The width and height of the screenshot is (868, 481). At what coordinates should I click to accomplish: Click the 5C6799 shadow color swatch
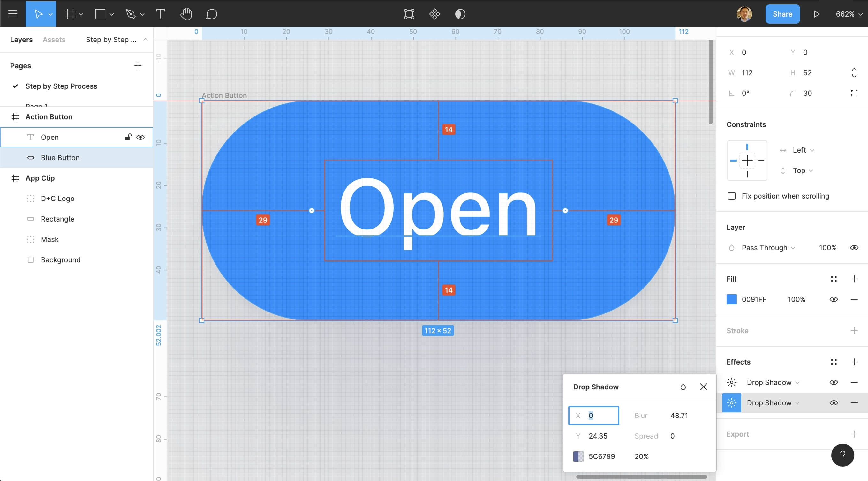point(578,456)
